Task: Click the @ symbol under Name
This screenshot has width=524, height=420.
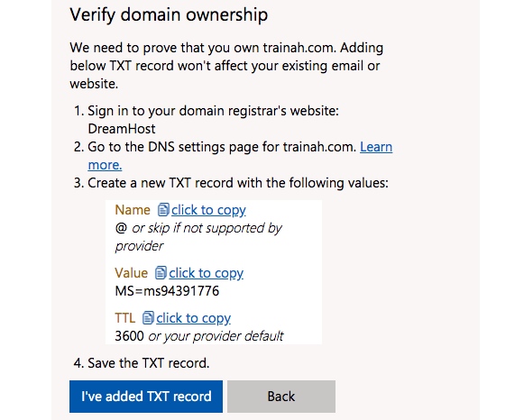Action: point(121,228)
